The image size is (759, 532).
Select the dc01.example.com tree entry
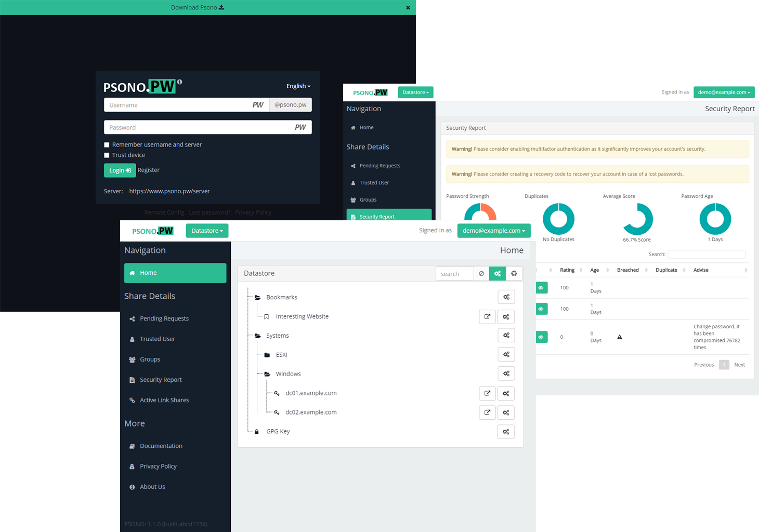[x=311, y=393]
